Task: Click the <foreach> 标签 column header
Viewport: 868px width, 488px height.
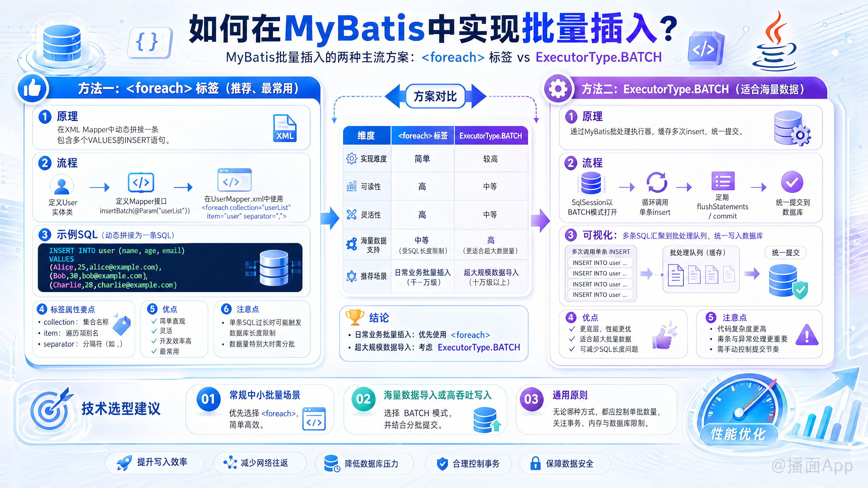Action: pos(422,135)
